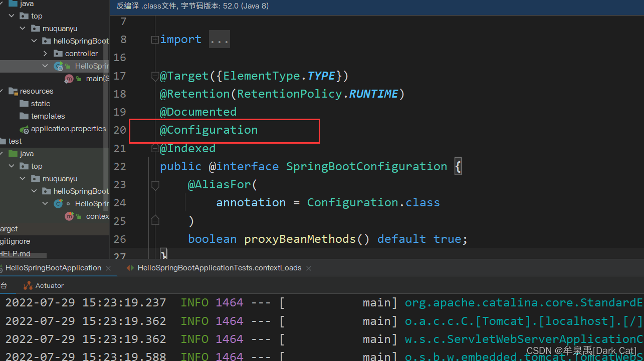644x361 pixels.
Task: Fold the @AliasFor block at line 23
Action: [x=155, y=185]
